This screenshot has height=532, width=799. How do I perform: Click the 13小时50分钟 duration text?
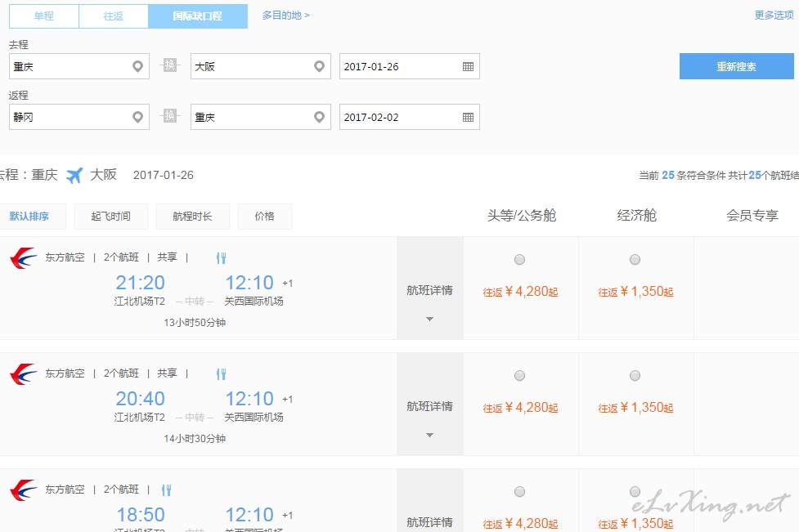click(195, 323)
